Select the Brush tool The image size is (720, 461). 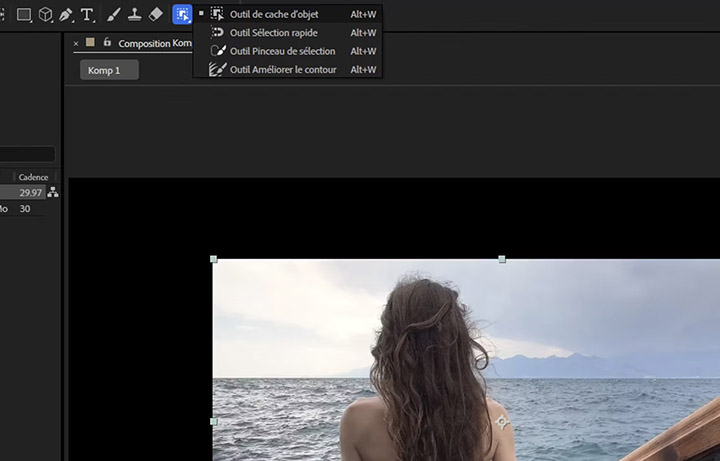[113, 15]
